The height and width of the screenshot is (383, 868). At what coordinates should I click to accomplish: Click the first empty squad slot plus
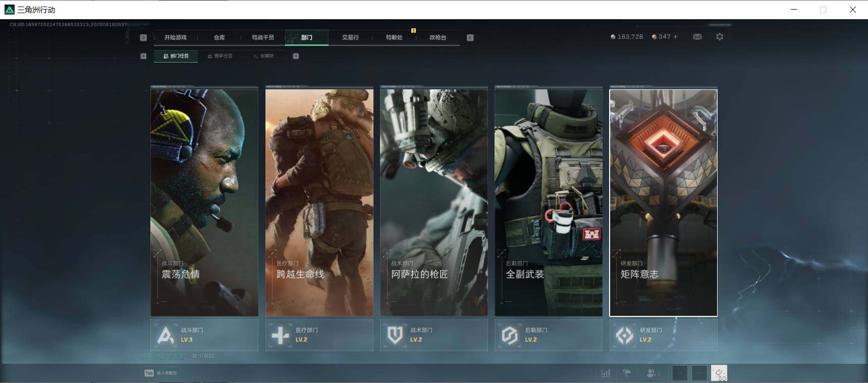(x=679, y=373)
